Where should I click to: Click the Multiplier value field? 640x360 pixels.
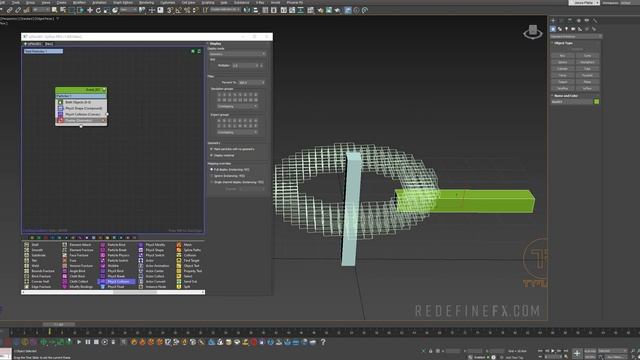tap(245, 65)
